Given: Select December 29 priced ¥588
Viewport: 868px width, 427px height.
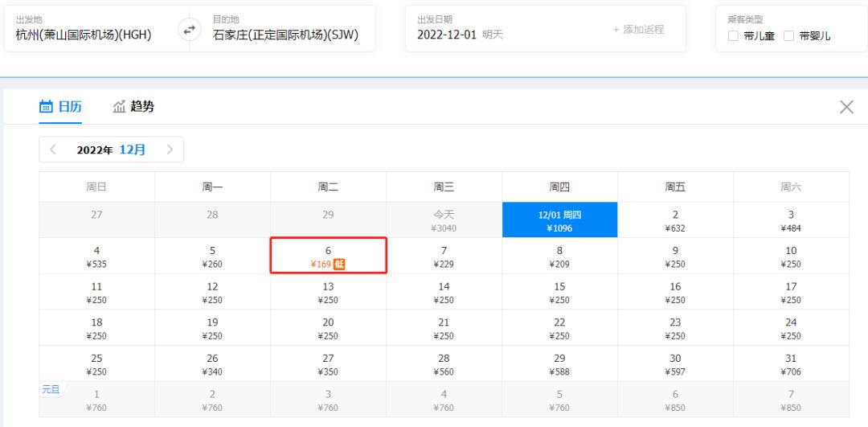Looking at the screenshot, I should click(559, 363).
